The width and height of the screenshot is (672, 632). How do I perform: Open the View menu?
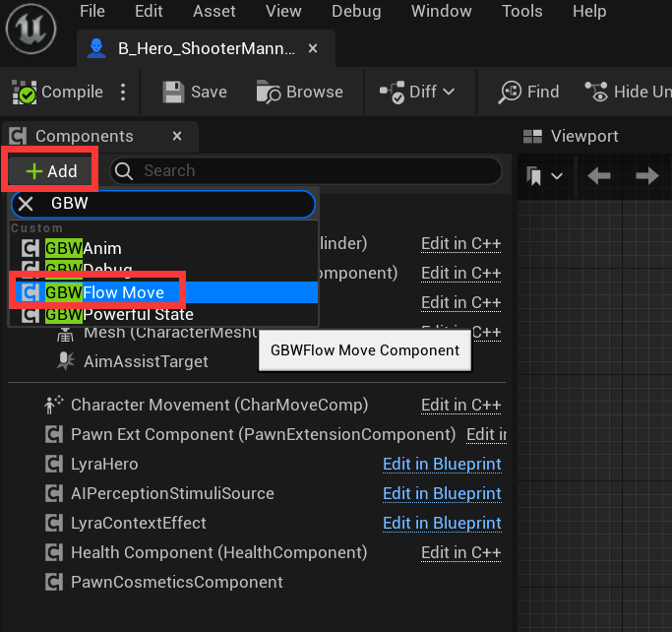tap(283, 11)
